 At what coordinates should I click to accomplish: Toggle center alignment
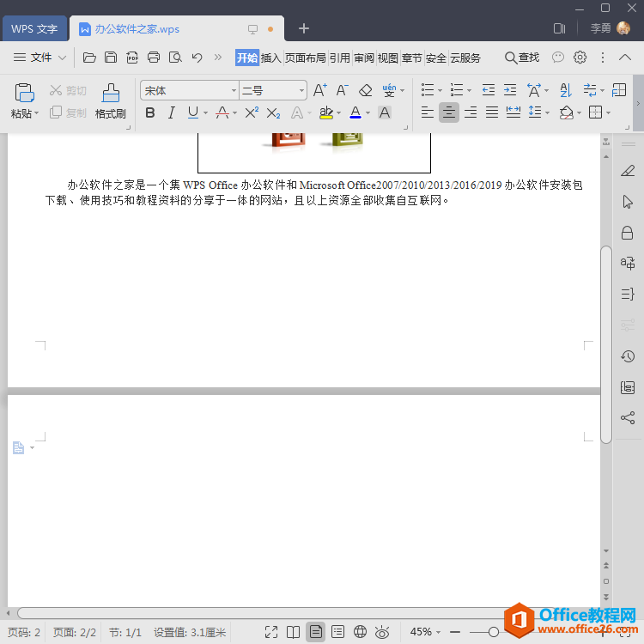(449, 112)
